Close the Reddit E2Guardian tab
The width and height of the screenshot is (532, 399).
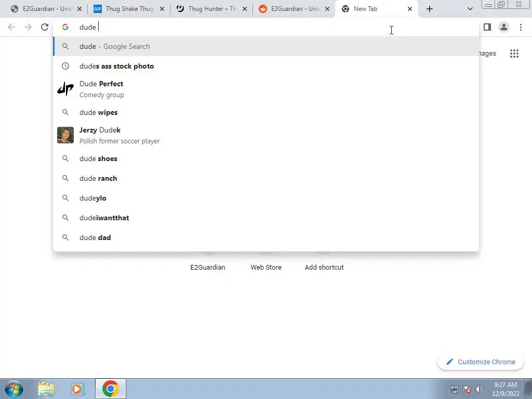click(x=327, y=9)
